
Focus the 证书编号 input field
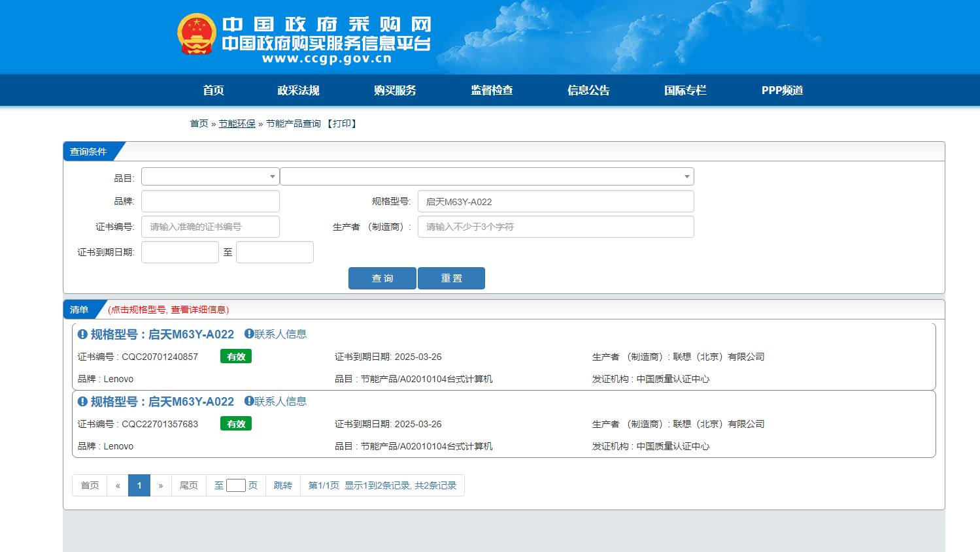(x=211, y=227)
